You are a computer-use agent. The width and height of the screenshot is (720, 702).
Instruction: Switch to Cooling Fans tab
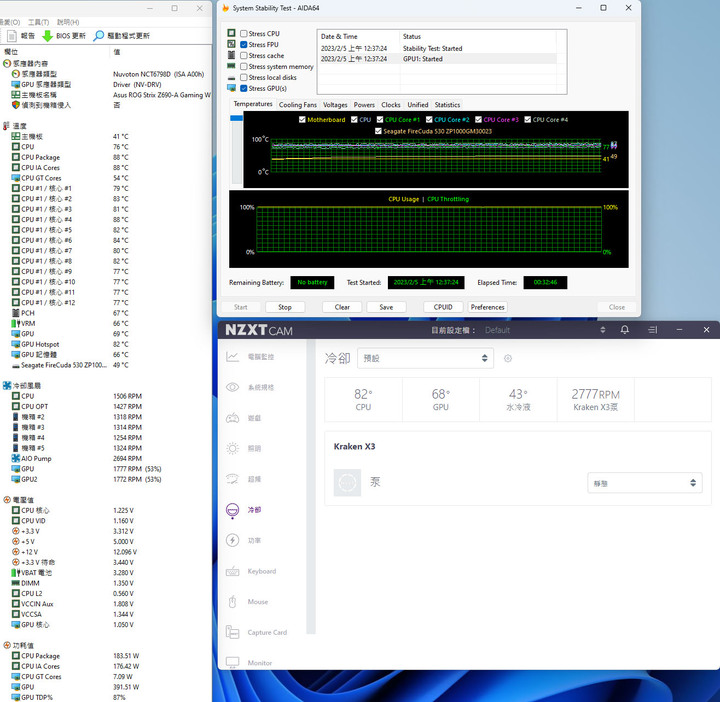click(x=298, y=105)
